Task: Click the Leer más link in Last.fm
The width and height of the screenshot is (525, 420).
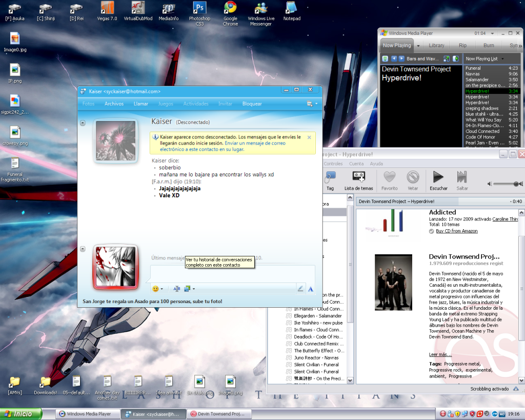Action: coord(440,354)
